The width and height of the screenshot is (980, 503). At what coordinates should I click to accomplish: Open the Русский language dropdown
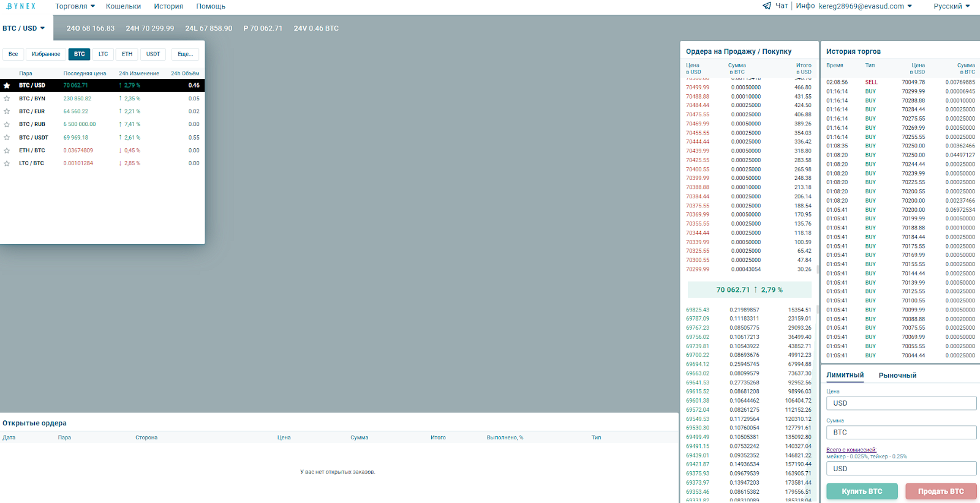tap(952, 6)
